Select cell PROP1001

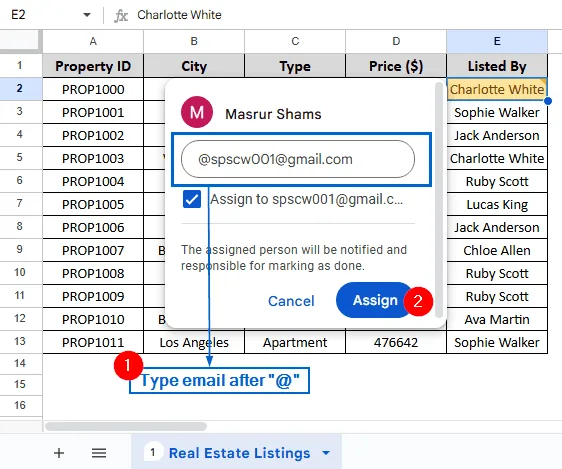[93, 113]
